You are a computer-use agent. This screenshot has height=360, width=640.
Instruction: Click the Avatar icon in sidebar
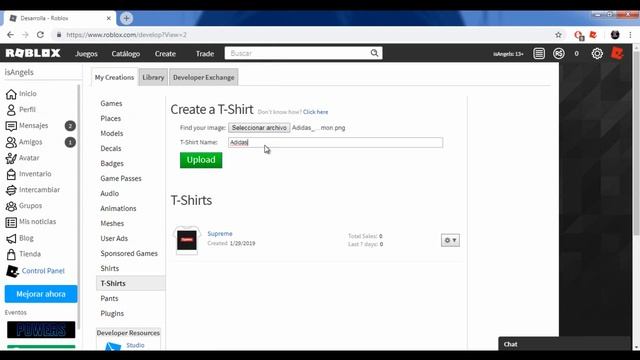point(11,158)
